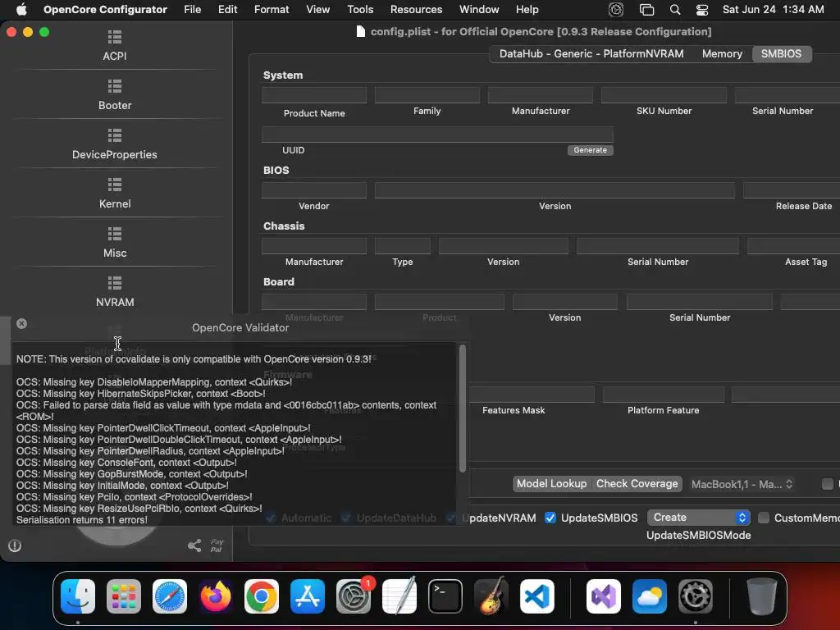
Task: Open GarageBand from the Dock
Action: pyautogui.click(x=491, y=596)
